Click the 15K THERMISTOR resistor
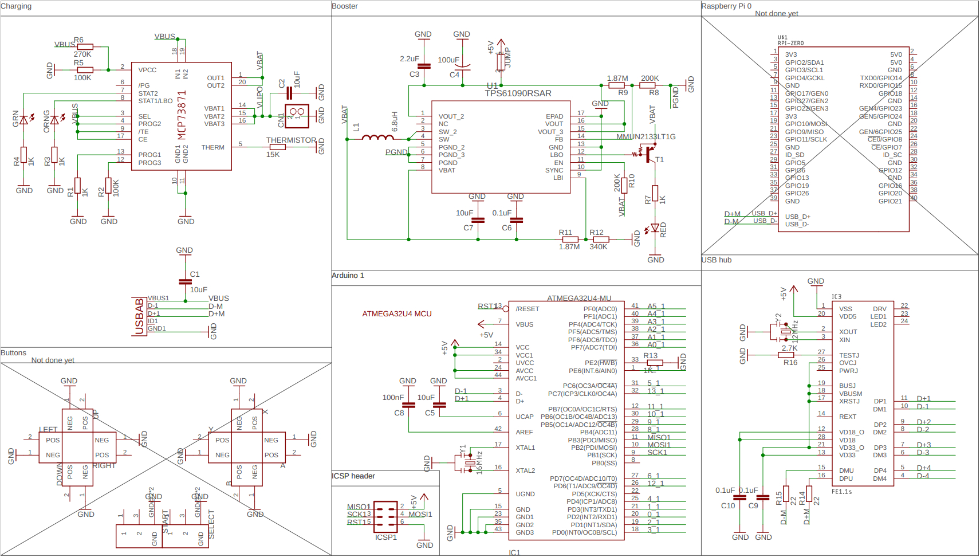 point(277,147)
